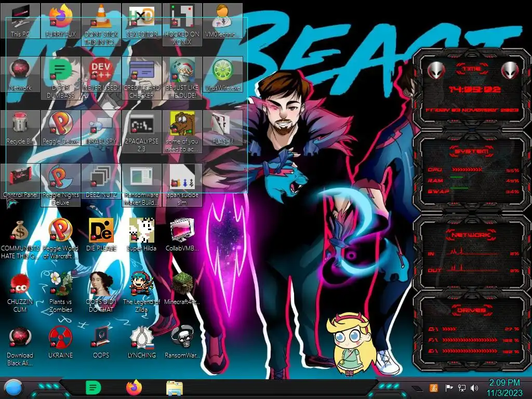Click the DRIVES widget header
Viewport: 532px width, 399px height.
coord(471,310)
